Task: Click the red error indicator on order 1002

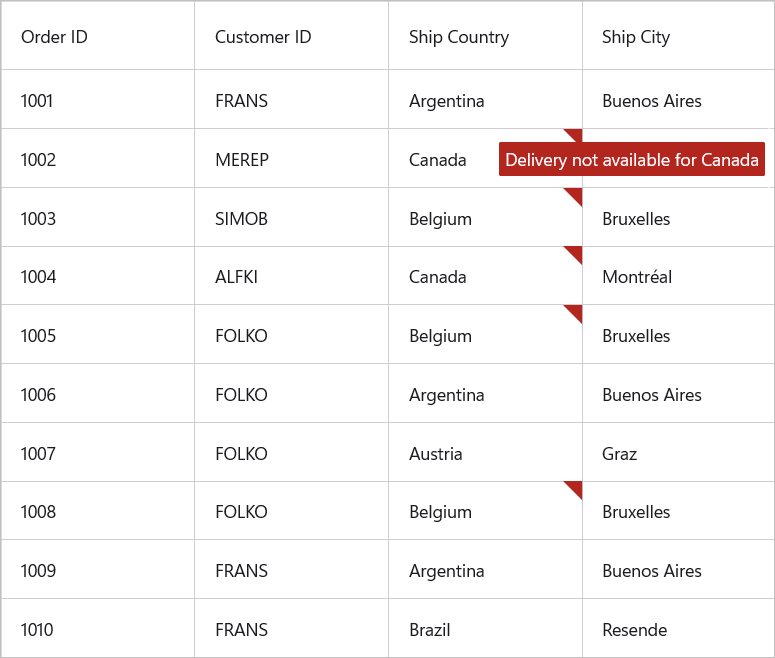Action: [575, 134]
